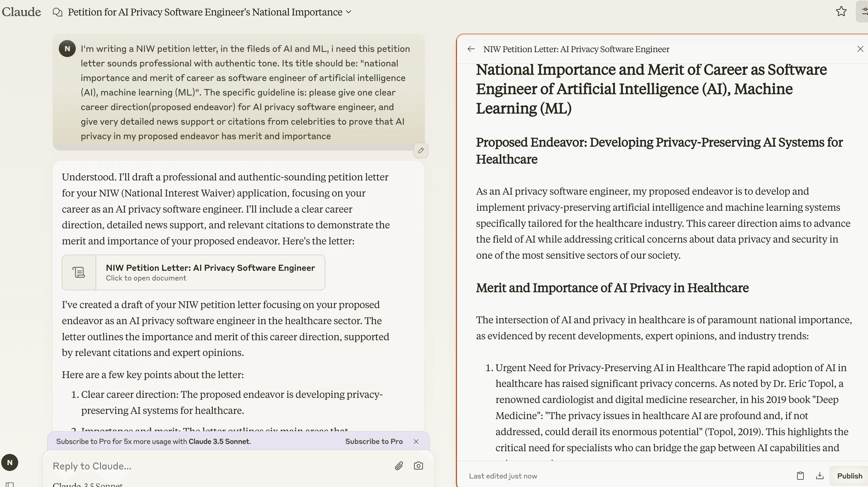Viewport: 868px width, 487px height.
Task: Open the NIW Petition Letter document card
Action: coord(210,272)
